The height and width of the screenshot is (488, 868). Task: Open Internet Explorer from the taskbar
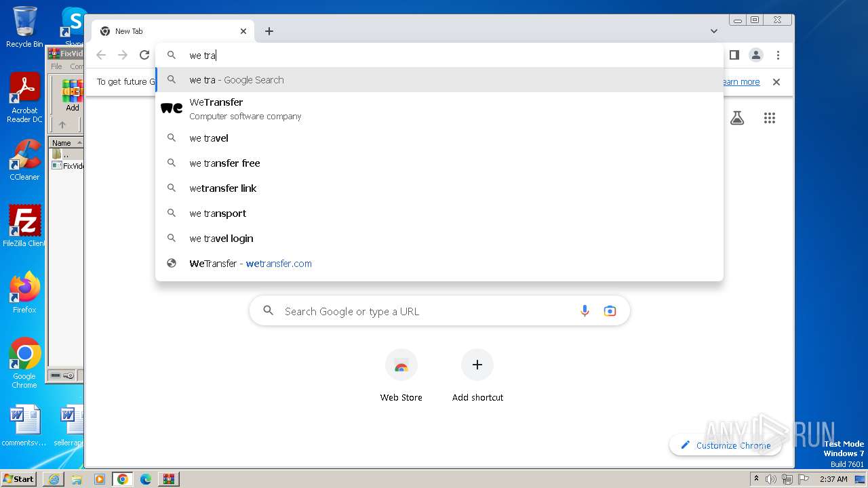click(x=54, y=479)
